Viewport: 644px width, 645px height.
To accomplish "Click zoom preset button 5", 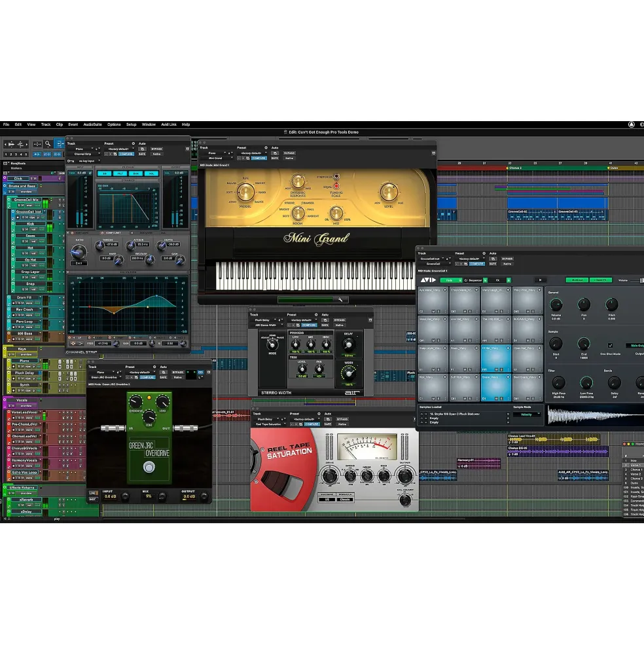I will coord(26,155).
